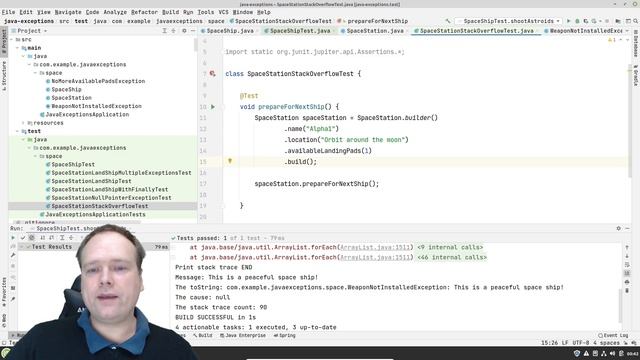Select SpaceStationLandShipWithFinallyTest in project tree
This screenshot has width=640, height=360.
(109, 189)
